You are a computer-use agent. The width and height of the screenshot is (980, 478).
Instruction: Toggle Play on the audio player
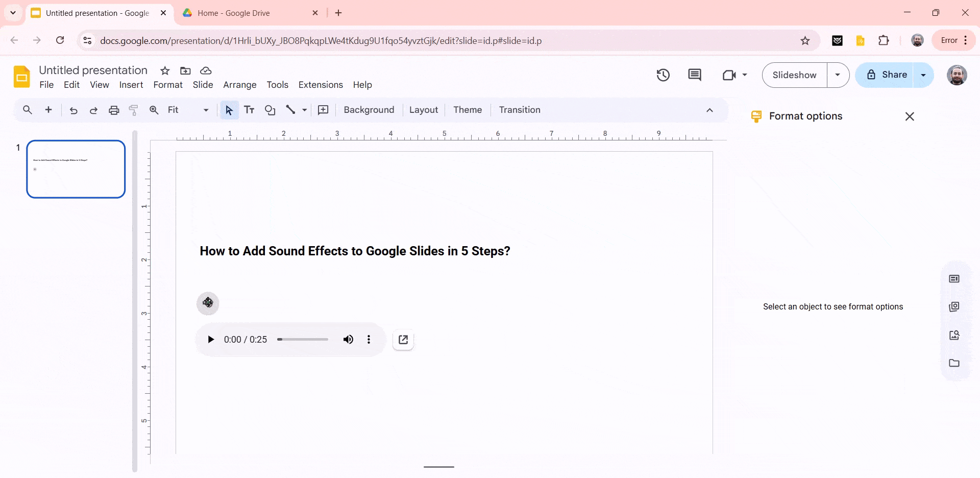click(x=211, y=339)
